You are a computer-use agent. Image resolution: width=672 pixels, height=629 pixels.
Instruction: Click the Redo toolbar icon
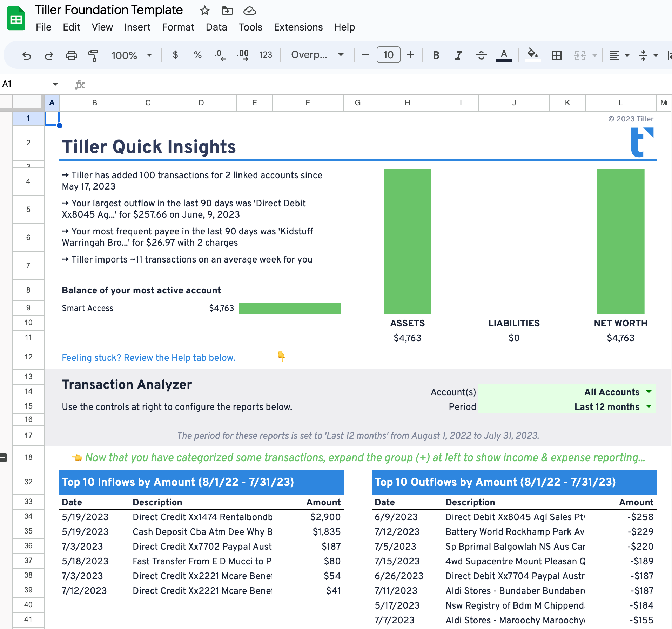click(49, 55)
